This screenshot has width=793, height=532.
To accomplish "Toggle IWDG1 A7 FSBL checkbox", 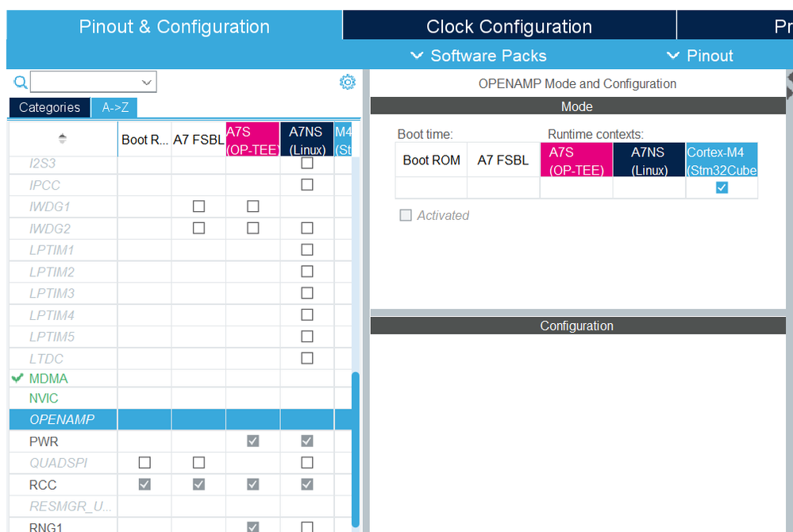I will [x=198, y=206].
